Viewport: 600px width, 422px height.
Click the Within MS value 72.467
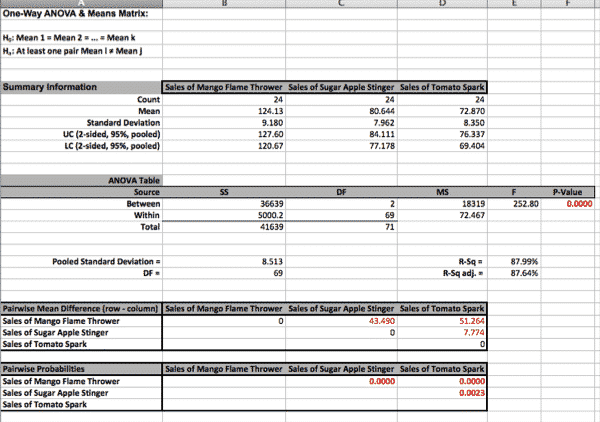click(442, 215)
